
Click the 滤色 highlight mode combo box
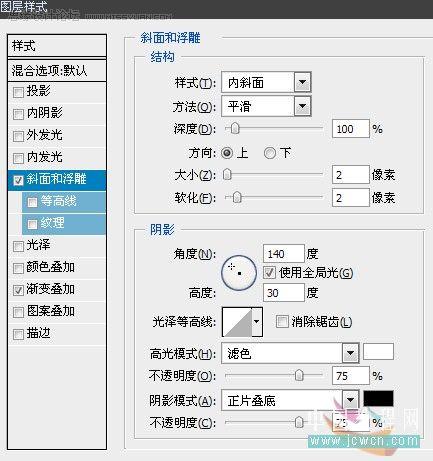290,353
